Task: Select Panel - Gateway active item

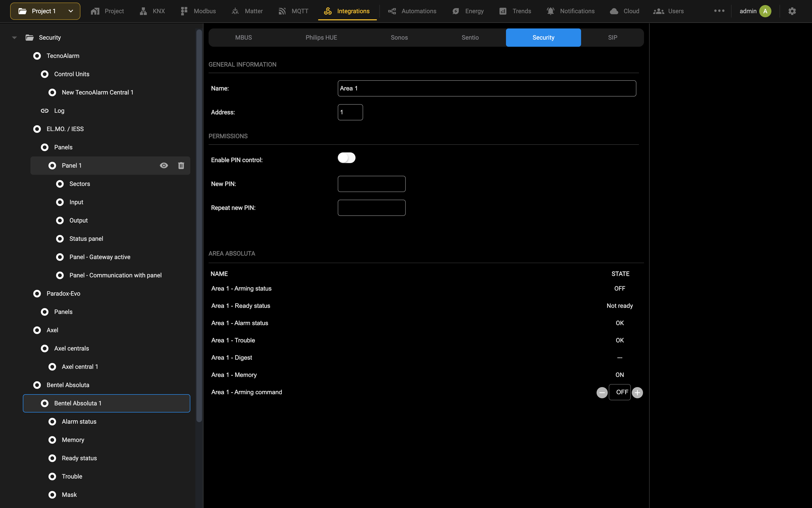Action: point(100,257)
